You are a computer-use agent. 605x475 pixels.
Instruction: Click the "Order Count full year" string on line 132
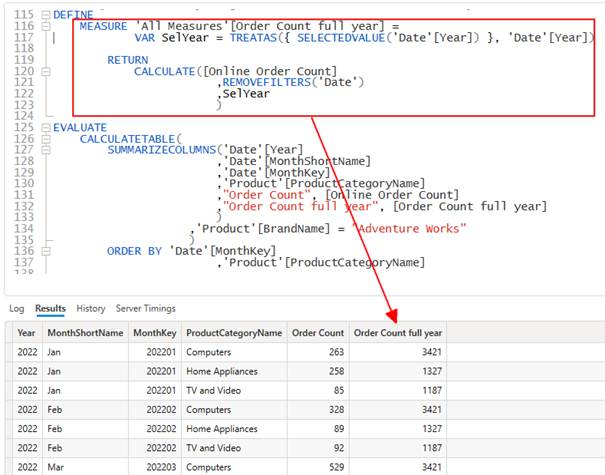click(301, 206)
